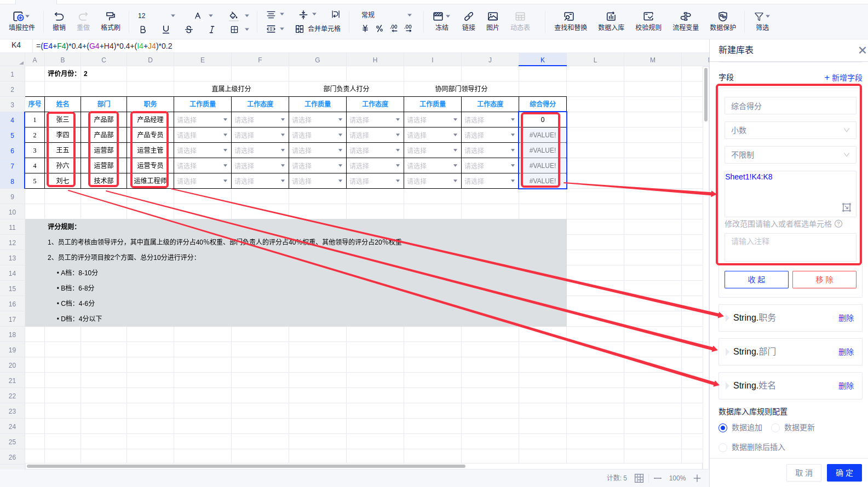Open the freeze panes (冻结) tool
This screenshot has height=487, width=868.
(438, 16)
